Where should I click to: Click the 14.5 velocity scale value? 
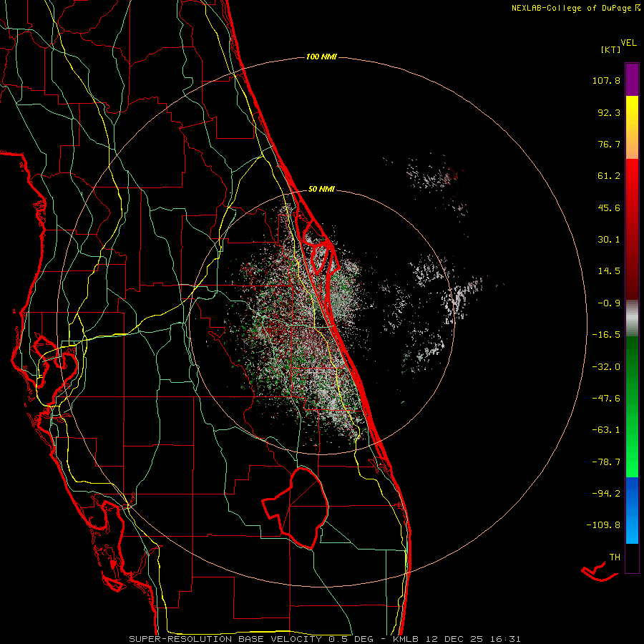pyautogui.click(x=609, y=271)
